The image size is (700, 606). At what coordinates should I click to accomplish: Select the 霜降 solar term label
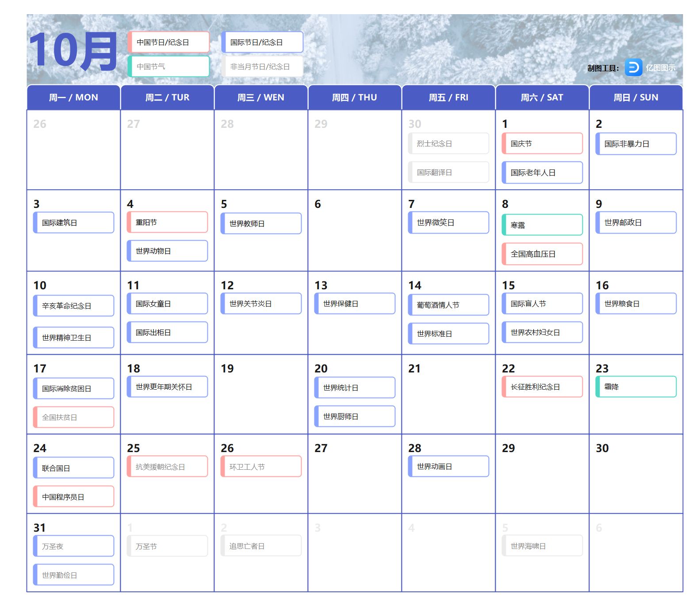[636, 387]
